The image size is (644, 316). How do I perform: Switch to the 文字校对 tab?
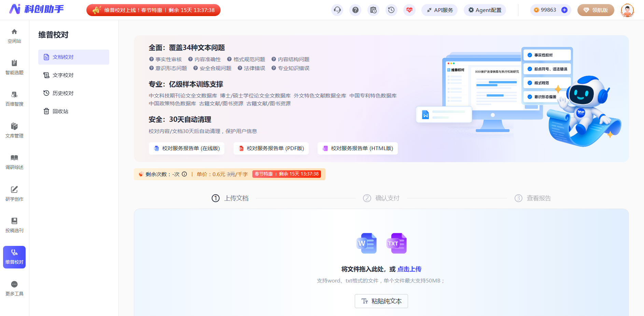62,75
